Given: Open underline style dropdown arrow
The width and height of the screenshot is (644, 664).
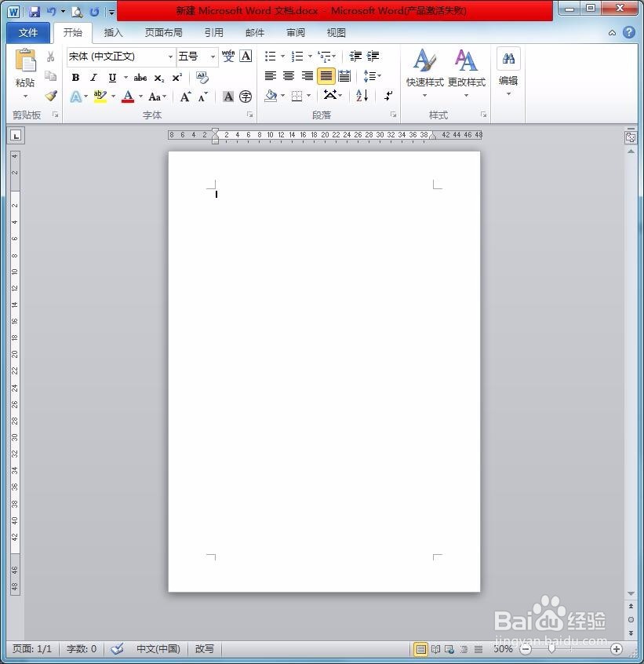Looking at the screenshot, I should coord(126,78).
